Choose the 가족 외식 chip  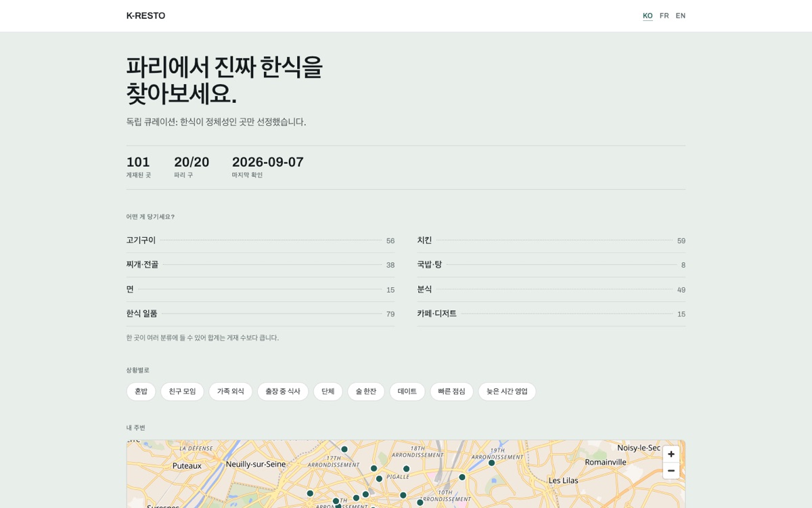tap(231, 391)
